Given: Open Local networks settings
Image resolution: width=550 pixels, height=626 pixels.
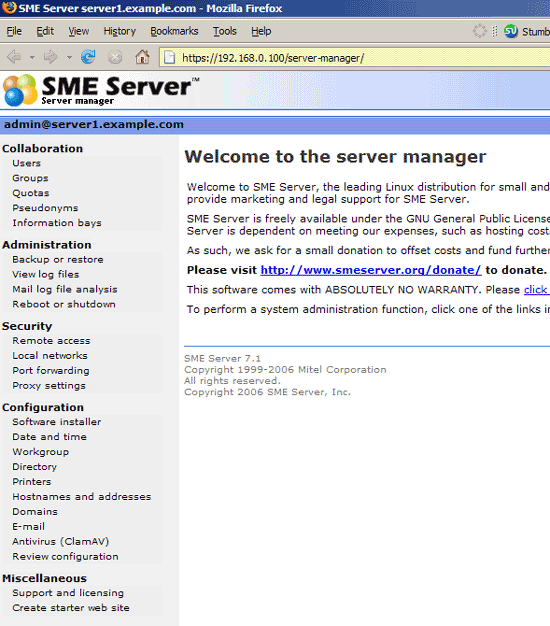Looking at the screenshot, I should 50,356.
